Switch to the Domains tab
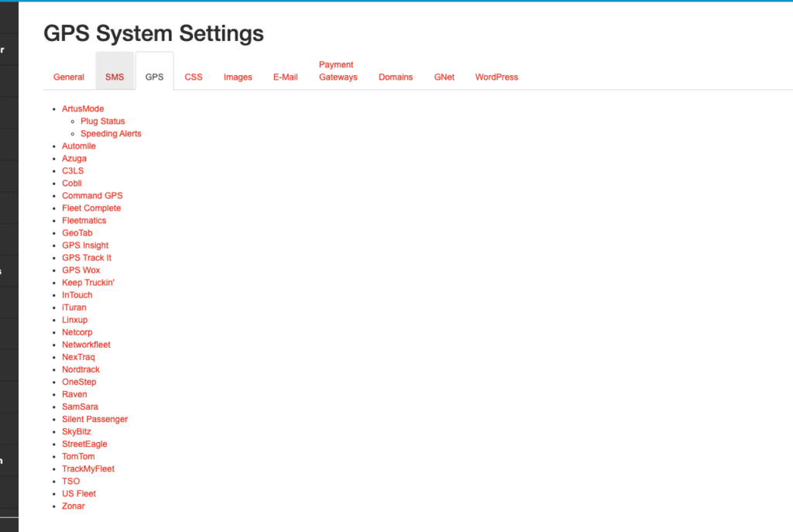This screenshot has height=532, width=793. 396,77
